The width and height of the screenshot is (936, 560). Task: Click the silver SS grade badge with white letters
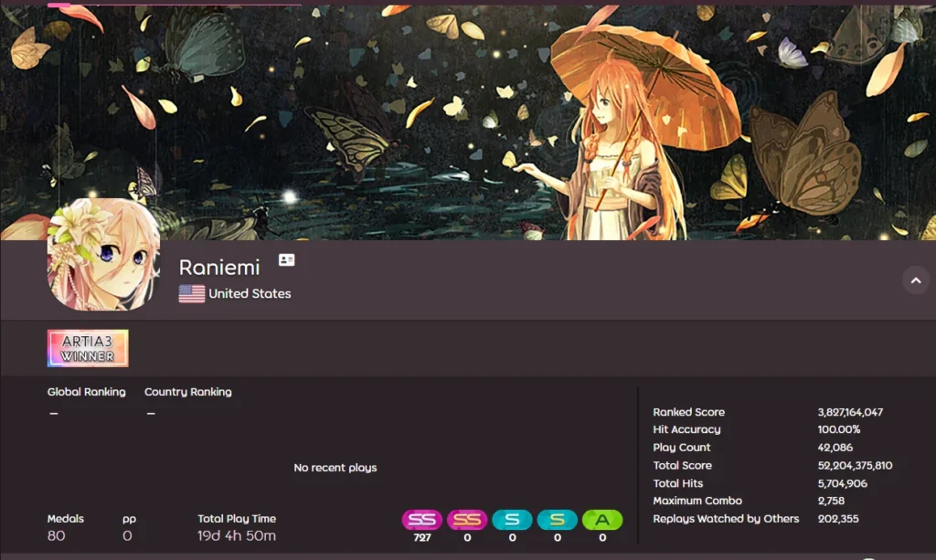tap(422, 520)
